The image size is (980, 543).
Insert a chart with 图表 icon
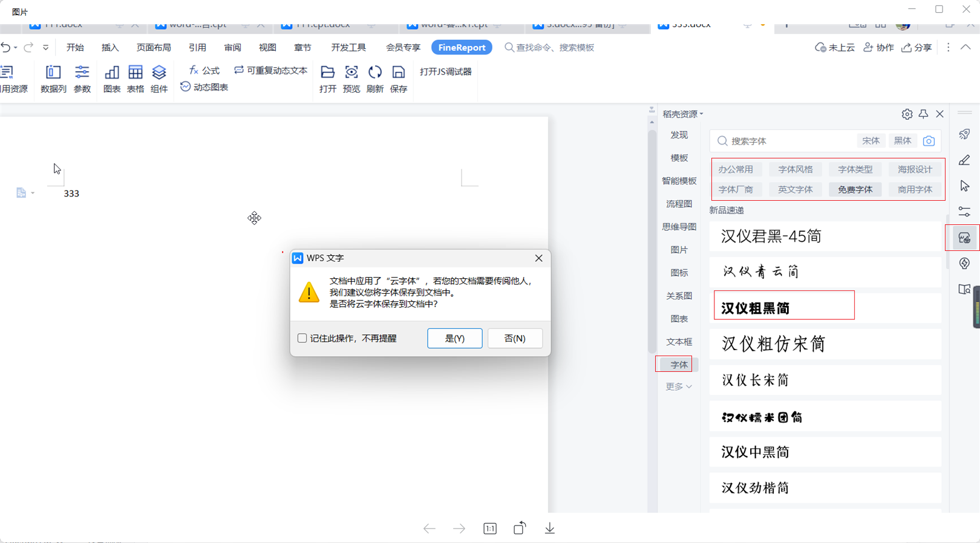click(112, 79)
